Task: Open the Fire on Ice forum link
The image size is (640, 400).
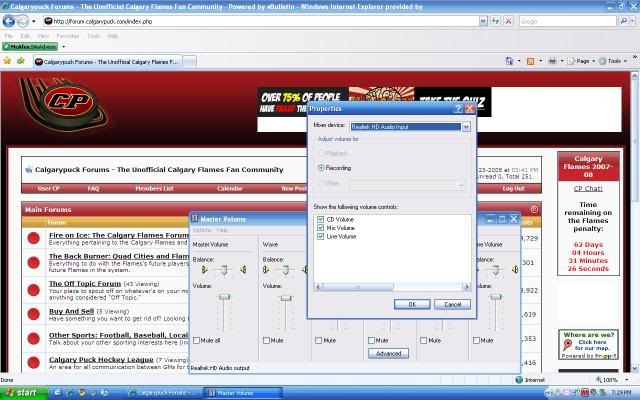Action: [119, 235]
